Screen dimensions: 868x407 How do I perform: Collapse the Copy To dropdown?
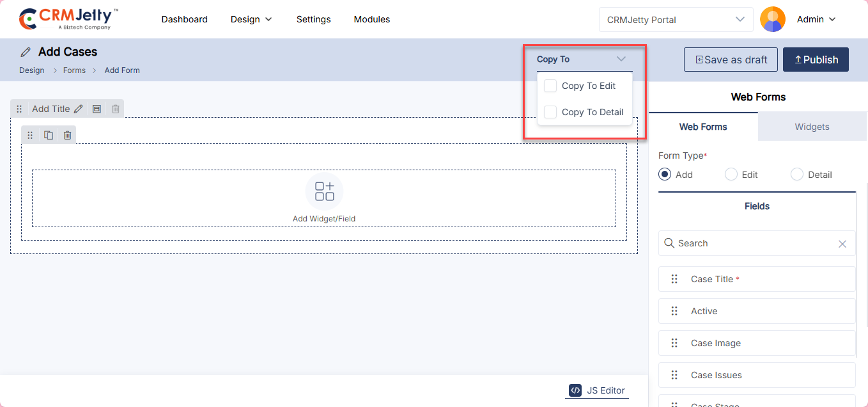621,59
